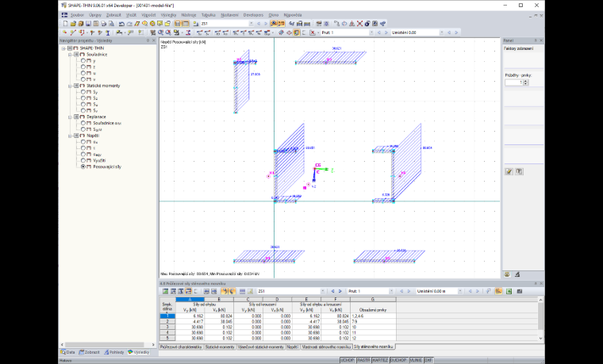Select the Využití radio button
Viewport: 603px width, 364px height.
point(83,160)
